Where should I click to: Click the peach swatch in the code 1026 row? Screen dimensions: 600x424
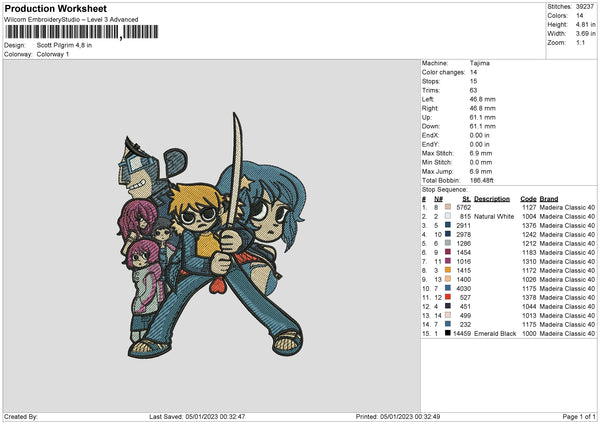point(448,279)
